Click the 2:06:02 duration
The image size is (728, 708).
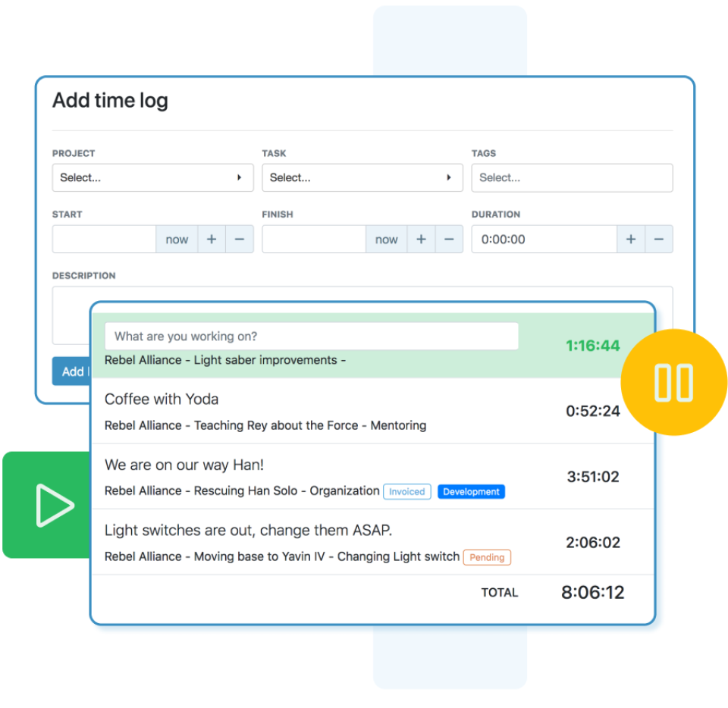click(x=593, y=542)
